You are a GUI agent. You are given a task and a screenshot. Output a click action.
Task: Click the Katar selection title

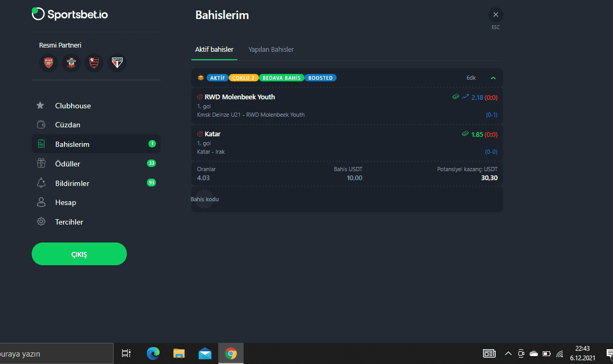point(212,134)
